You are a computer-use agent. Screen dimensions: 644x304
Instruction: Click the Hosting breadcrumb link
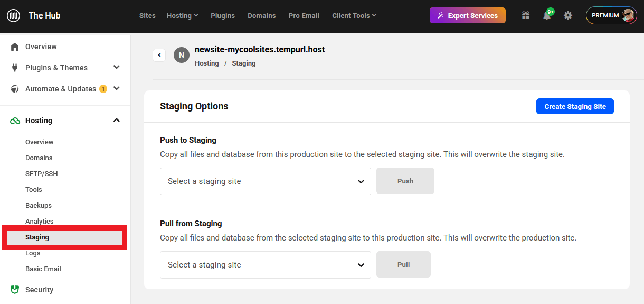point(207,63)
